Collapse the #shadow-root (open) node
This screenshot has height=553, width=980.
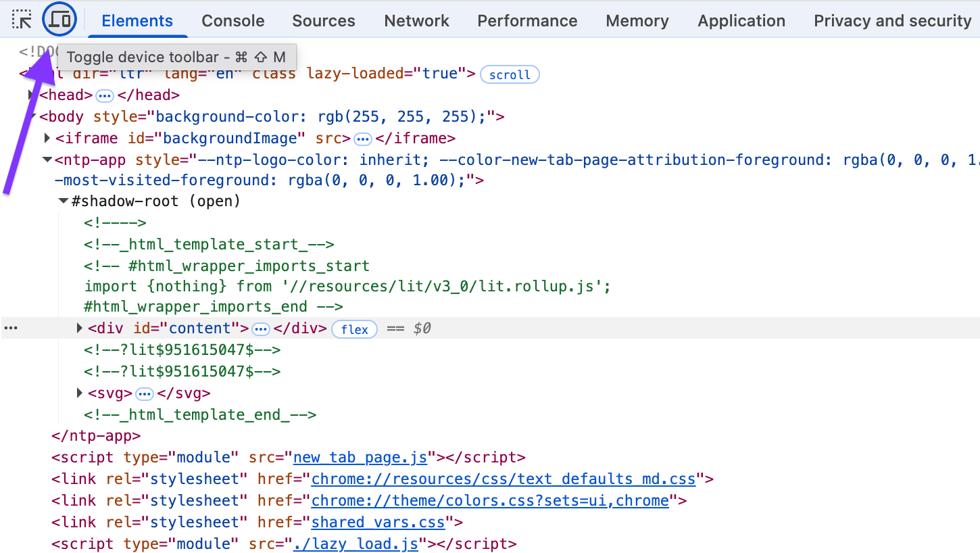(64, 201)
